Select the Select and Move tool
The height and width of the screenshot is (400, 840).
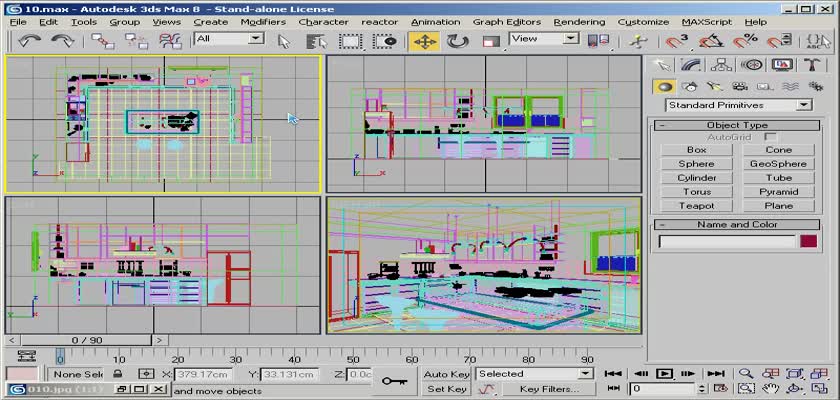(x=424, y=41)
